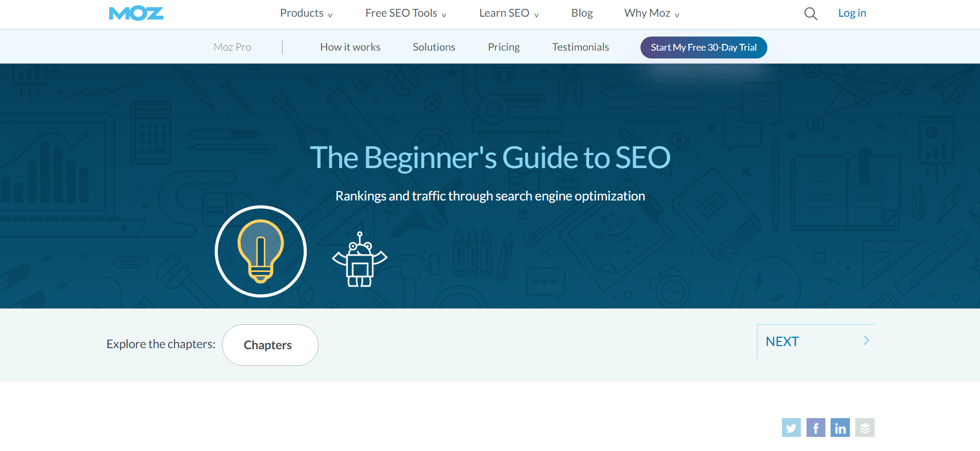Click the Moz logo
The height and width of the screenshot is (451, 980).
pos(136,14)
